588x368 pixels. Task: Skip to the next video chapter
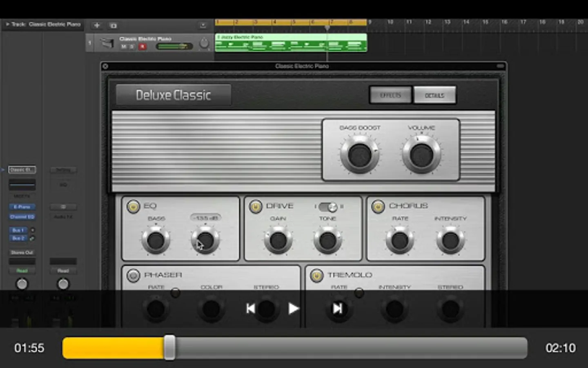337,308
